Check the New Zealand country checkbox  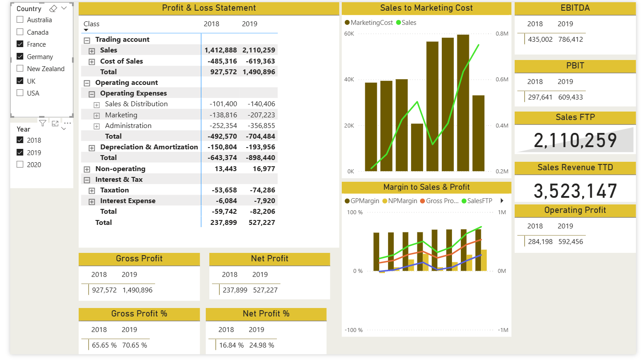click(20, 68)
